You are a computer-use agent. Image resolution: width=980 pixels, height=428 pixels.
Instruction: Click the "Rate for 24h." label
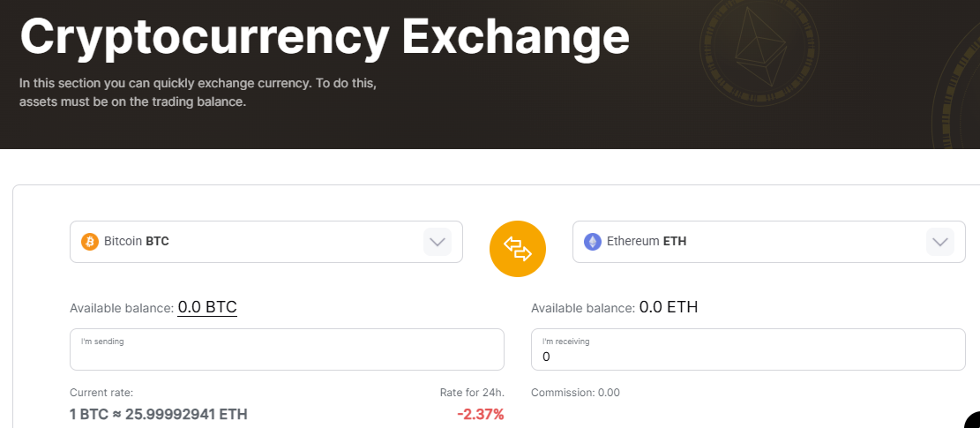click(472, 392)
